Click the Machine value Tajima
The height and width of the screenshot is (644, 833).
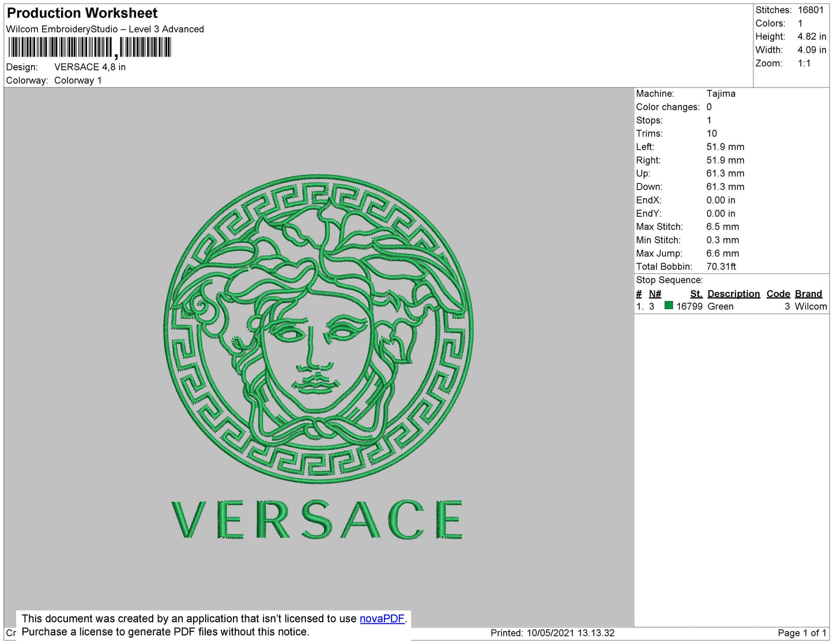click(x=721, y=93)
